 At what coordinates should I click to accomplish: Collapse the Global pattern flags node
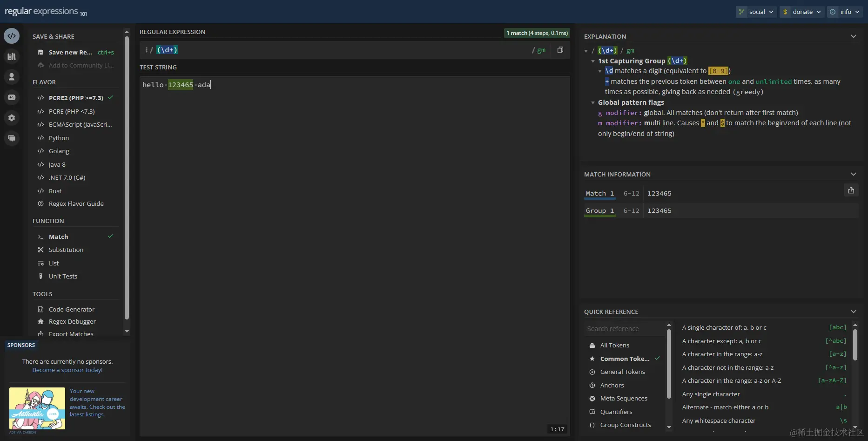pyautogui.click(x=593, y=102)
